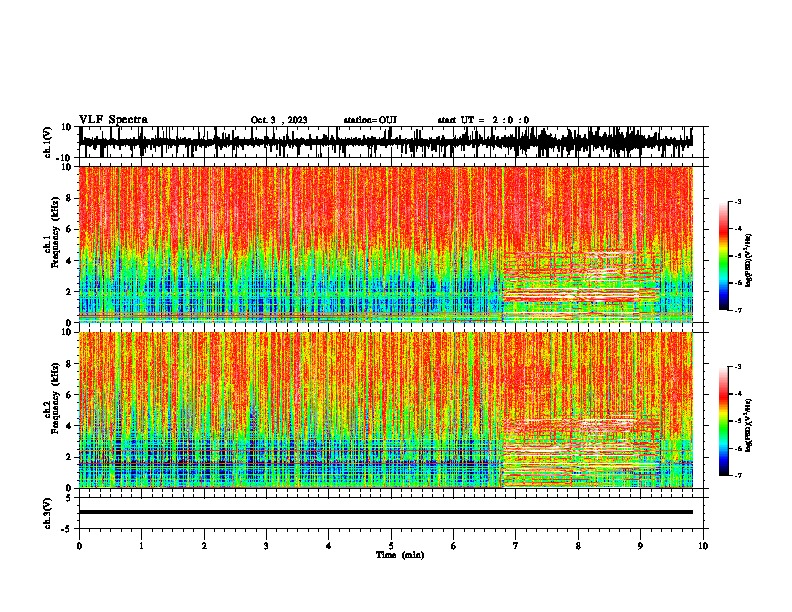792x612 pixels.
Task: Click the "VLF Spectra" title text
Action: point(113,120)
